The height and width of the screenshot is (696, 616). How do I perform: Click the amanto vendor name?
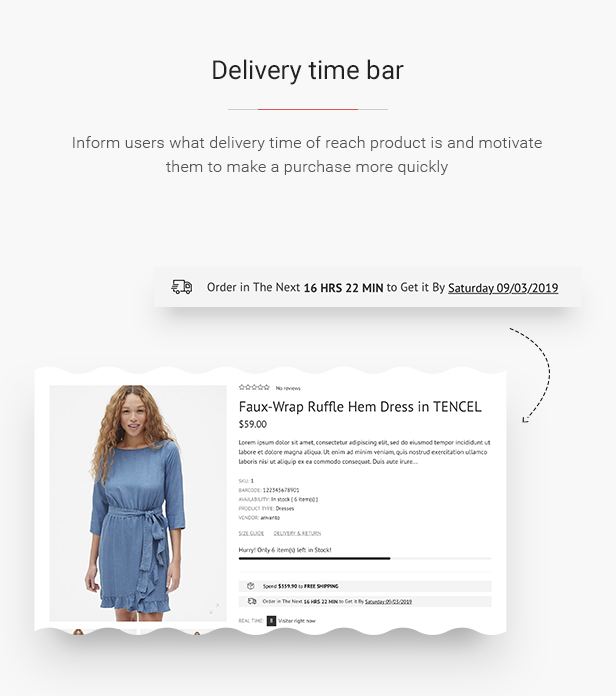point(270,518)
